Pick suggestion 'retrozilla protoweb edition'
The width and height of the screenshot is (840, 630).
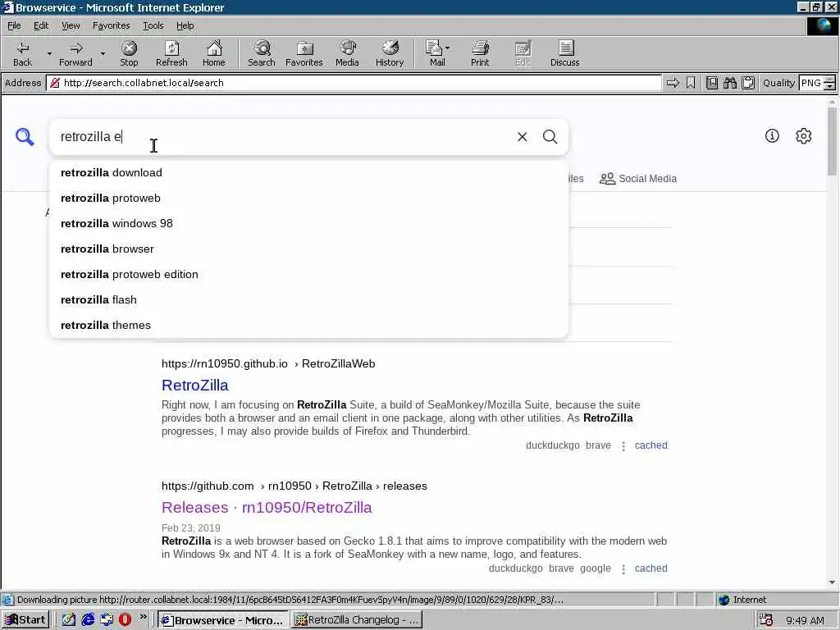pyautogui.click(x=308, y=274)
